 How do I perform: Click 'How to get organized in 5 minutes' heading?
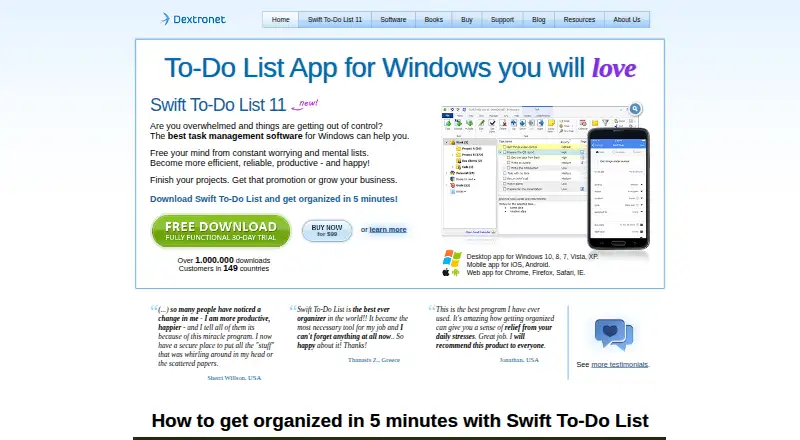tap(400, 421)
